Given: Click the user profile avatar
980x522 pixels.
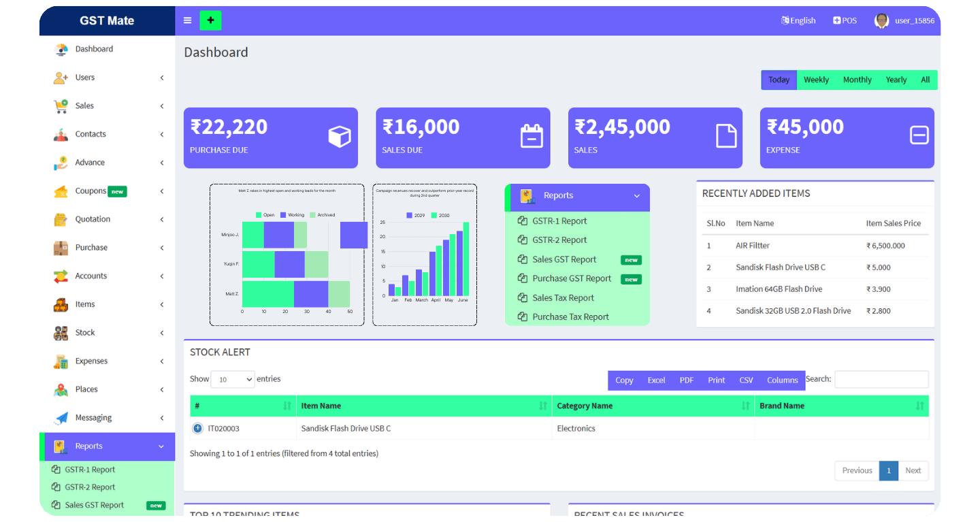Looking at the screenshot, I should pos(881,20).
